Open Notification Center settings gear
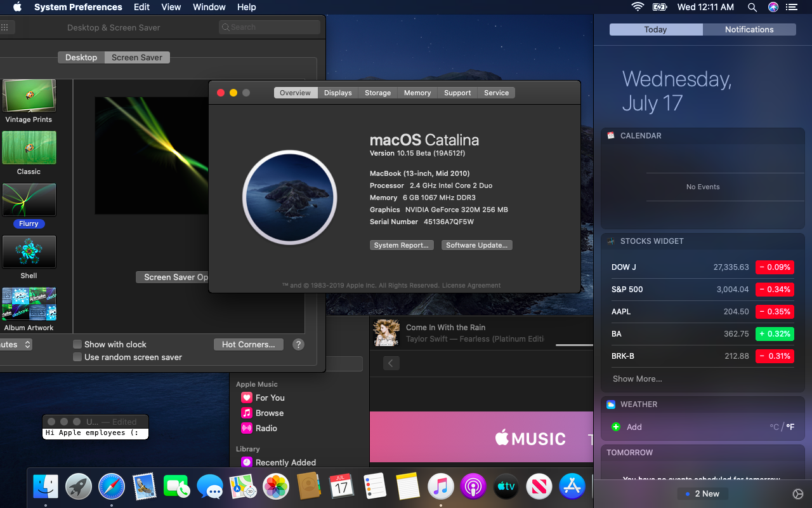This screenshot has width=812, height=508. (798, 494)
